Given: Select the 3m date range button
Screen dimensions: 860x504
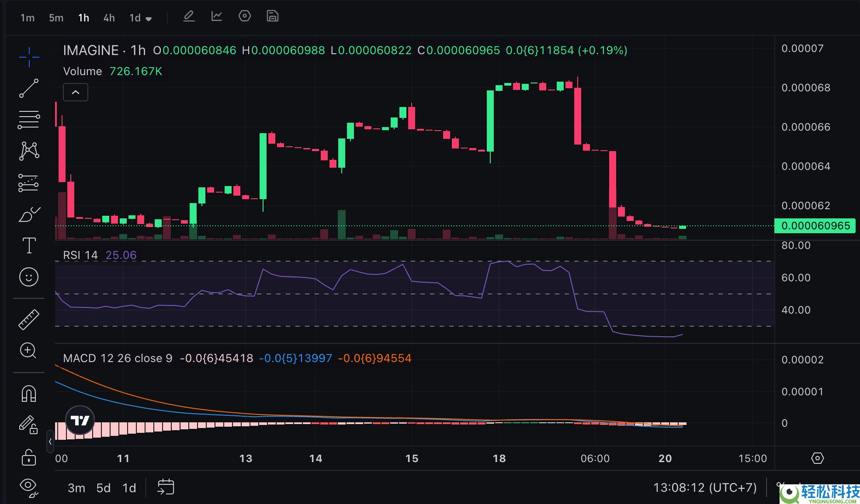Looking at the screenshot, I should tap(76, 488).
